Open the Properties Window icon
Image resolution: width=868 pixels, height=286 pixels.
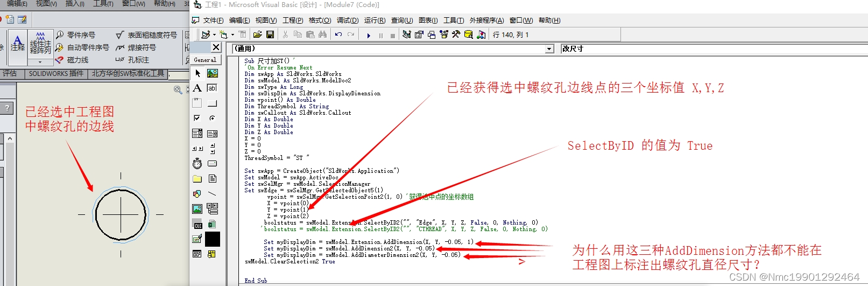[419, 34]
